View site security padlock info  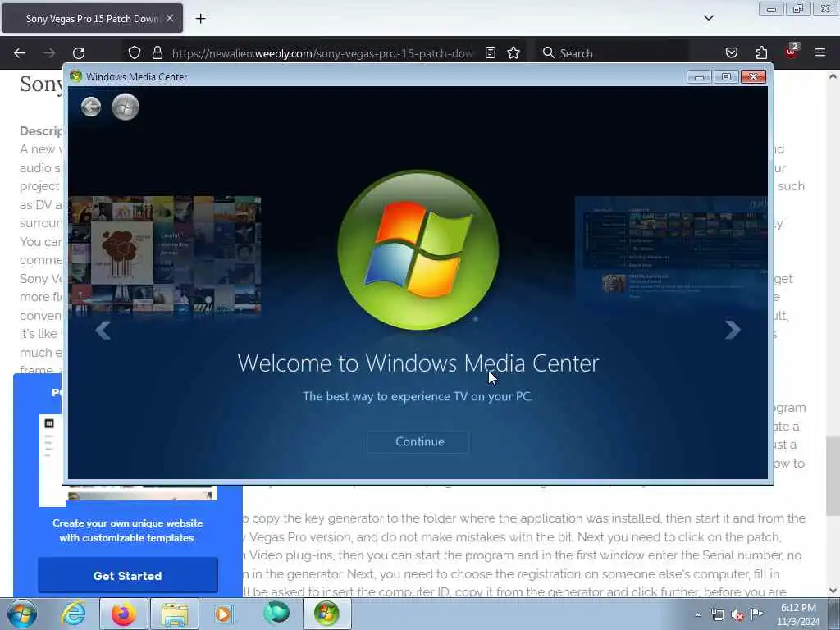157,53
